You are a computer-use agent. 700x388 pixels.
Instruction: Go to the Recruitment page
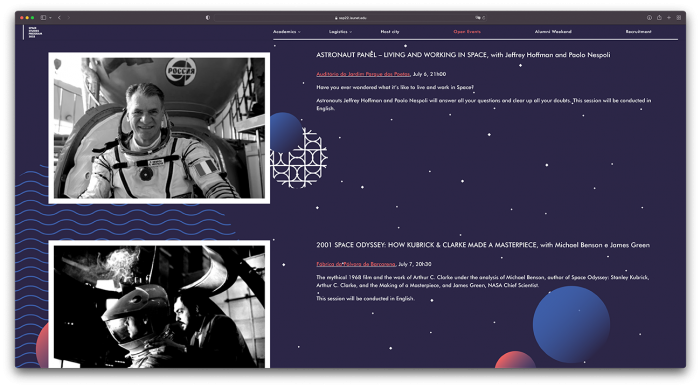[638, 32]
